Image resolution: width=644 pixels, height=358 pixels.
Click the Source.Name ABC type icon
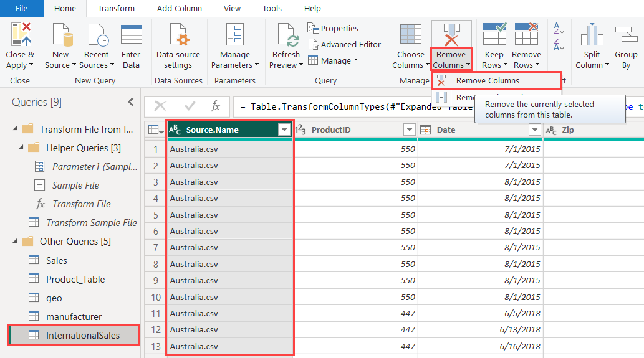tap(175, 130)
